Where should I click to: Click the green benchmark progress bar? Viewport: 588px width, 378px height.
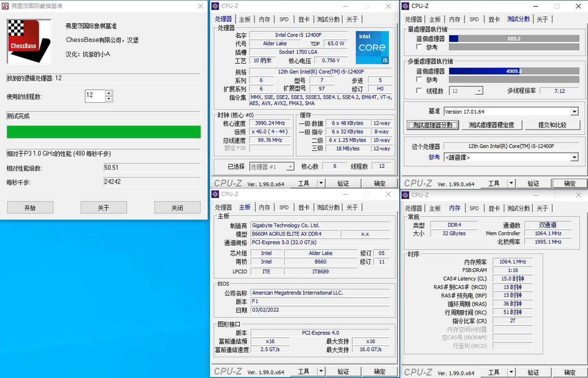point(103,132)
